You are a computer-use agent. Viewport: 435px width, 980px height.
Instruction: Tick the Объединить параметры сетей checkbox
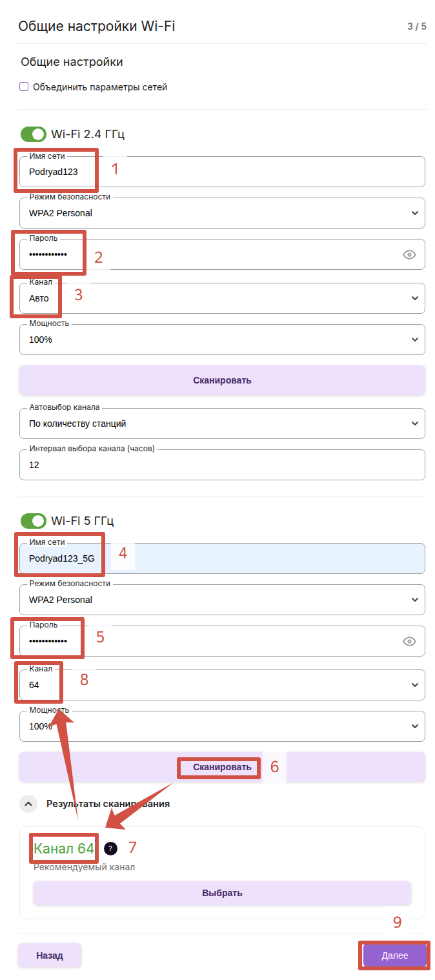coord(24,87)
